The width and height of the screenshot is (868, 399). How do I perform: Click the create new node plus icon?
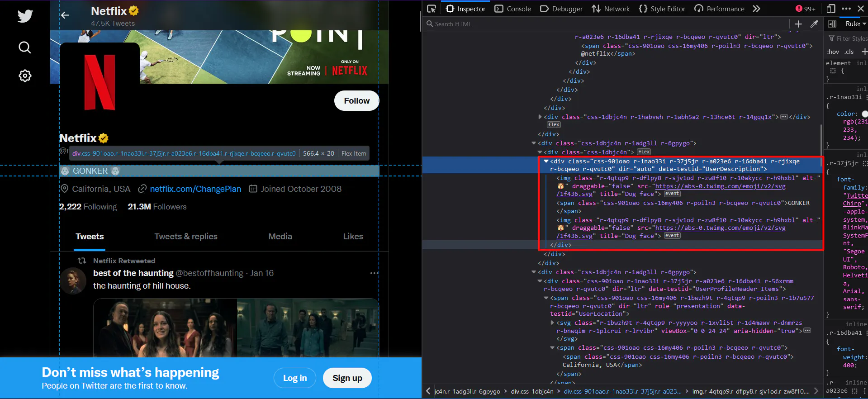click(798, 24)
